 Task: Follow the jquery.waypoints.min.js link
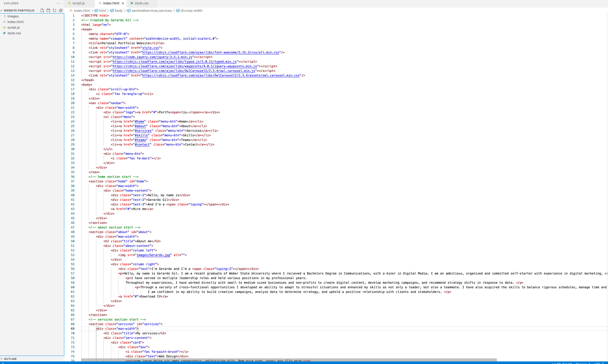coord(185,66)
